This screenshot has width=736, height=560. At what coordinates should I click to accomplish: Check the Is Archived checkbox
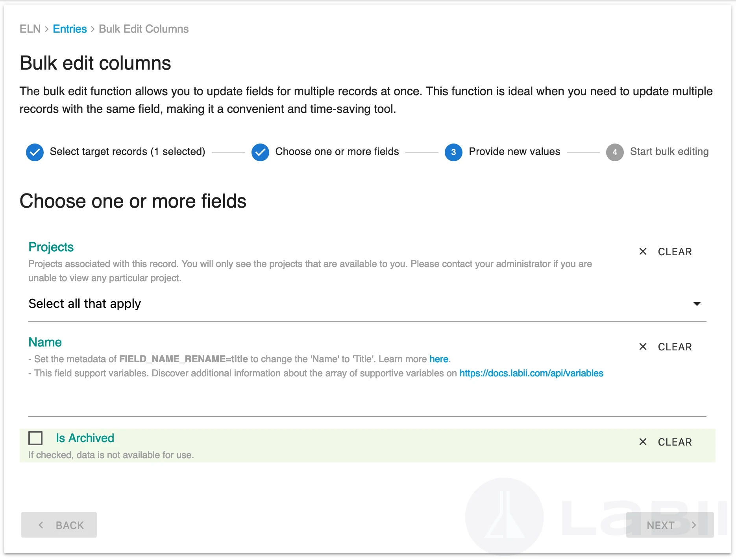tap(35, 438)
